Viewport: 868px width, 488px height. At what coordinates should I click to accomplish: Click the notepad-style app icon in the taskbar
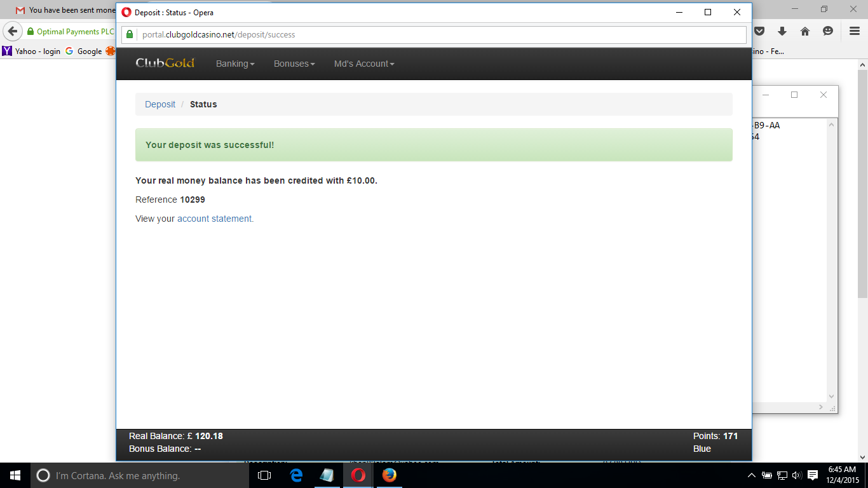[x=327, y=475]
